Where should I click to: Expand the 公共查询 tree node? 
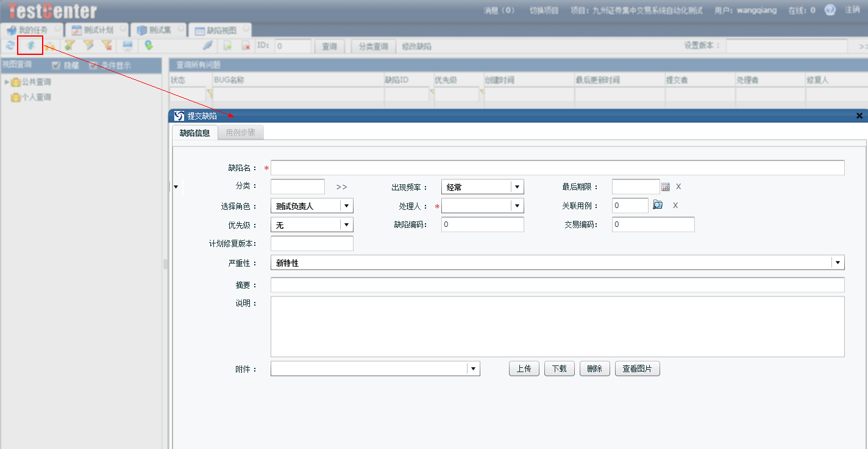(x=7, y=82)
